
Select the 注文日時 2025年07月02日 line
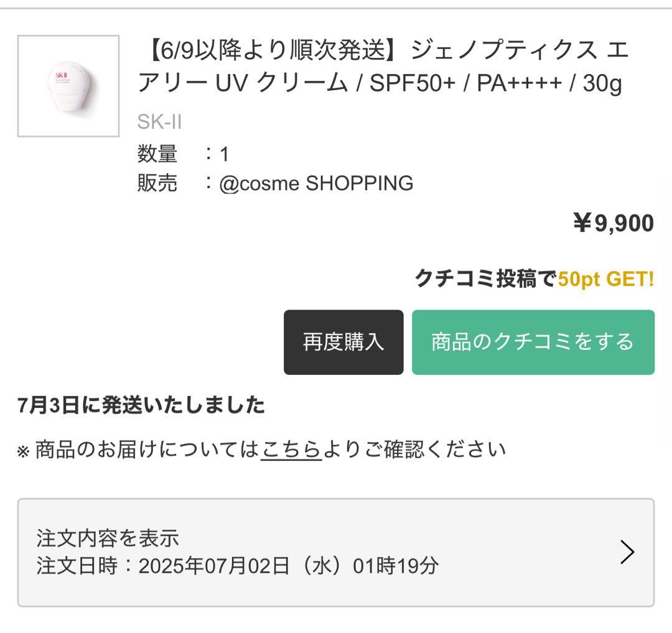tap(237, 566)
